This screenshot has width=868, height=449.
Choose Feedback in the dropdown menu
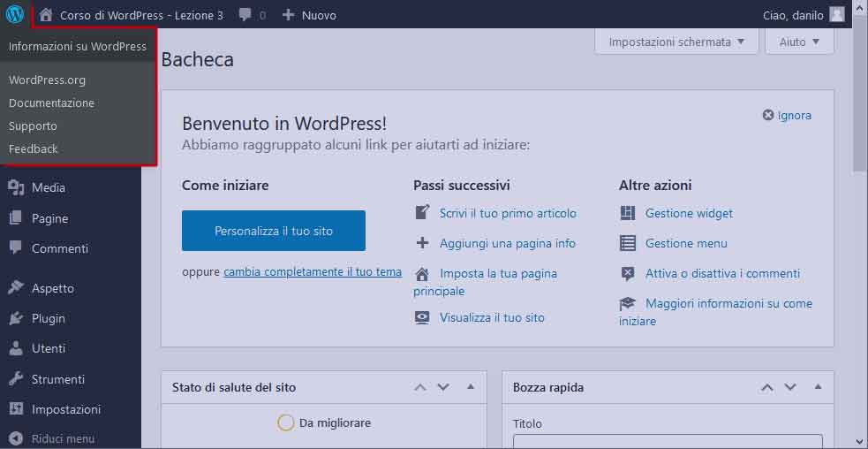tap(34, 148)
